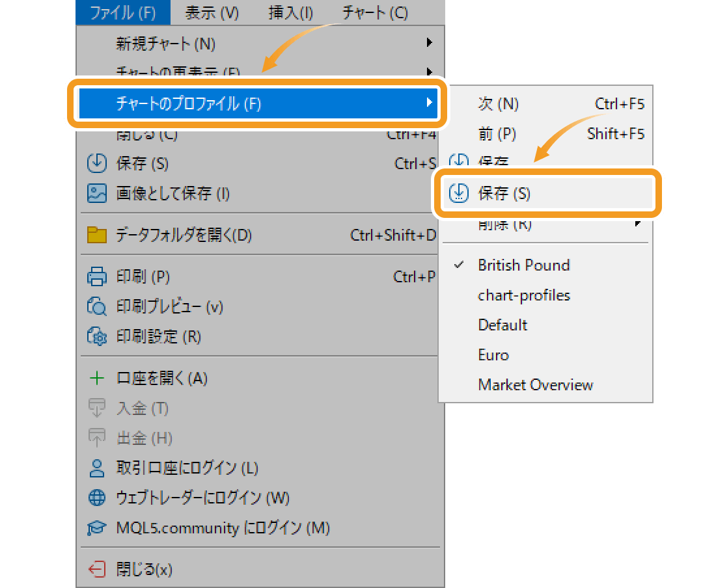Click the print preview magnifier icon
This screenshot has height=588, width=716.
pos(97,306)
